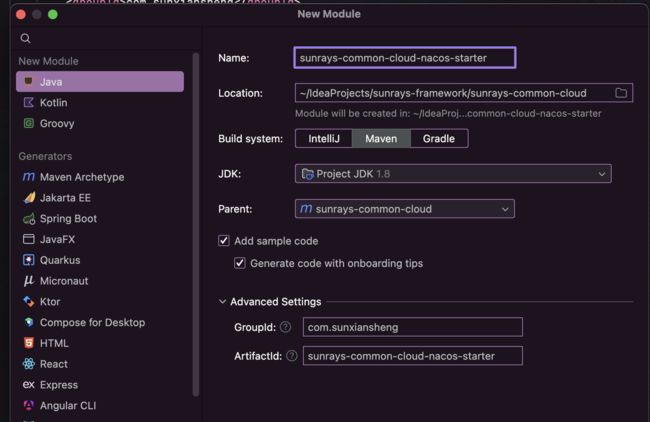Edit the ArtifactId field
The height and width of the screenshot is (422, 650).
412,356
